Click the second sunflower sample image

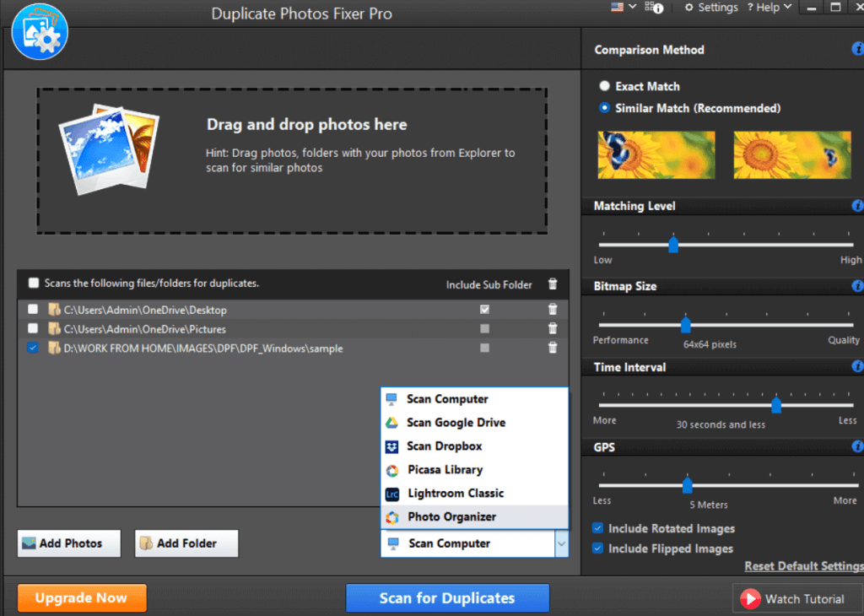click(x=791, y=154)
